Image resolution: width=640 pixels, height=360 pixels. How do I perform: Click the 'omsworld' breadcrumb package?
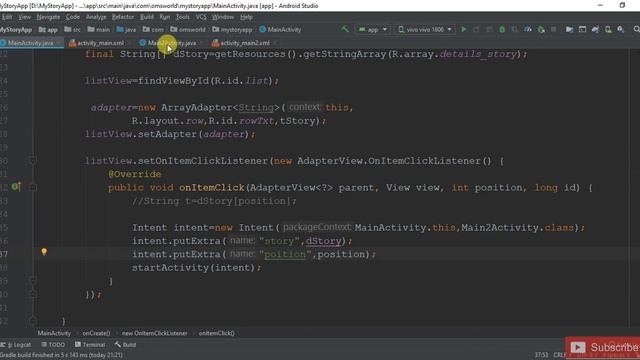188,29
